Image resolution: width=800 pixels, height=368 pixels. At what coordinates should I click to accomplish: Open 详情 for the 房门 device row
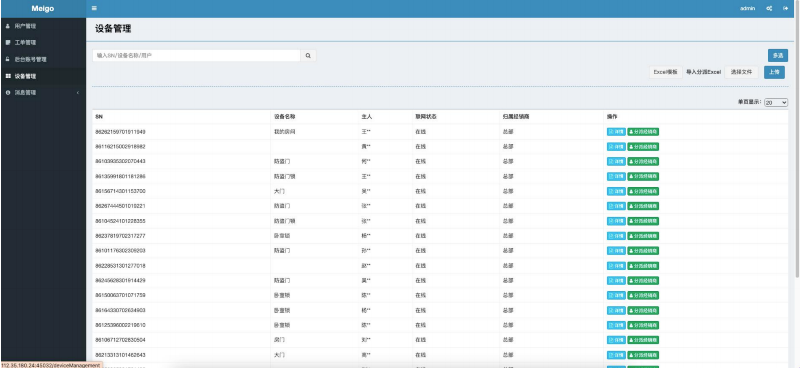(616, 340)
